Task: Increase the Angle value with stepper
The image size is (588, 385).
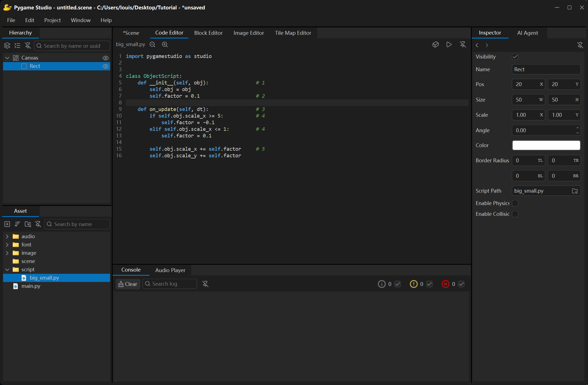Action: pyautogui.click(x=578, y=128)
